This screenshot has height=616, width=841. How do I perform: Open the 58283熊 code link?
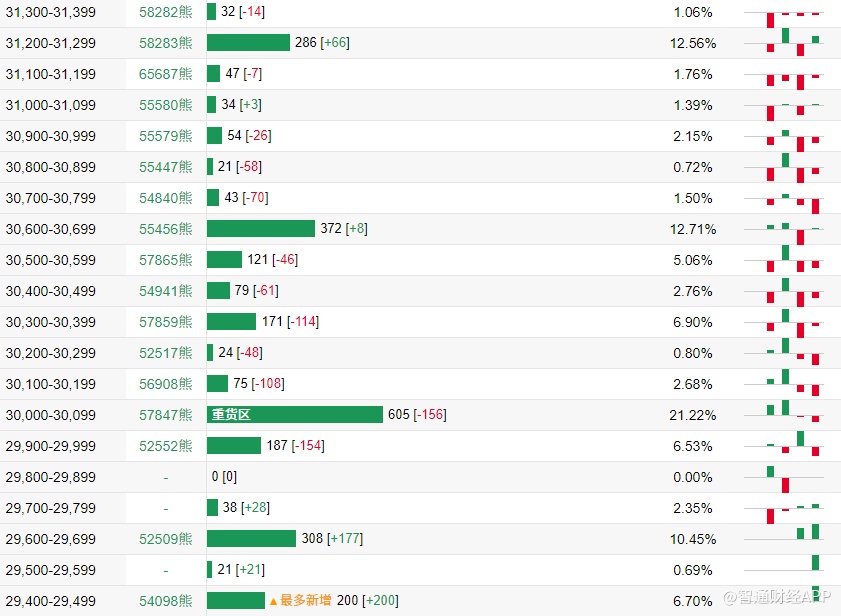[165, 43]
